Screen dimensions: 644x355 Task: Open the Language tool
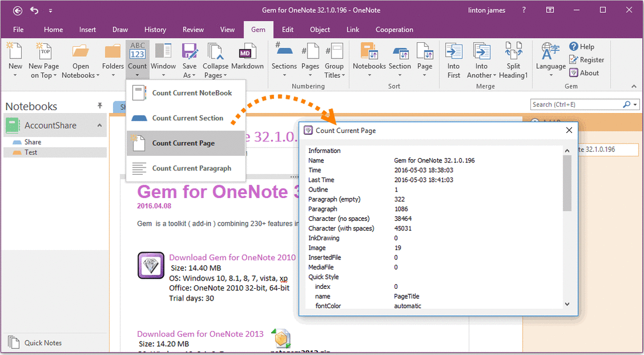pyautogui.click(x=549, y=59)
